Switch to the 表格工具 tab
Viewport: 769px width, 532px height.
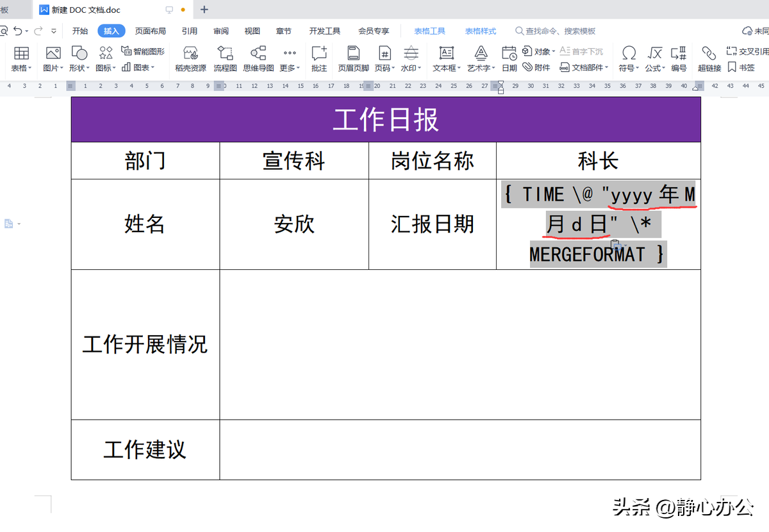429,31
